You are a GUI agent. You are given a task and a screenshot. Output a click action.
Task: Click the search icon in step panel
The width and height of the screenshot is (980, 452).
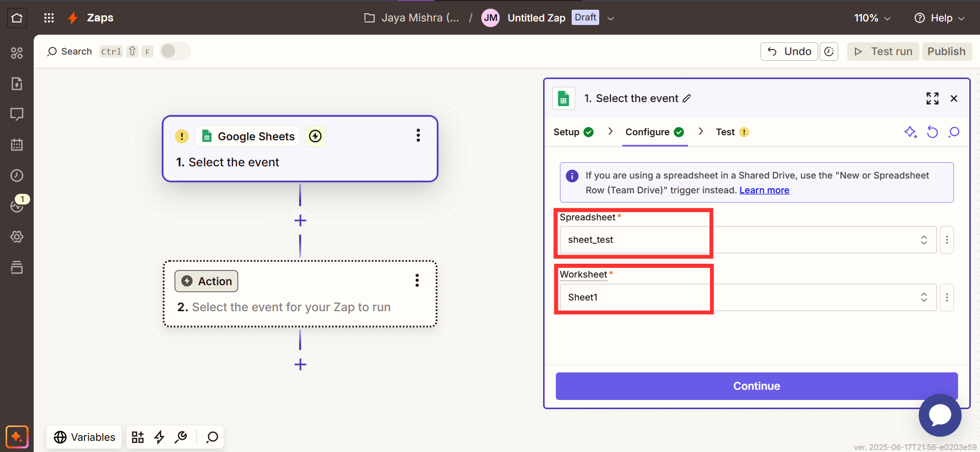click(x=953, y=132)
